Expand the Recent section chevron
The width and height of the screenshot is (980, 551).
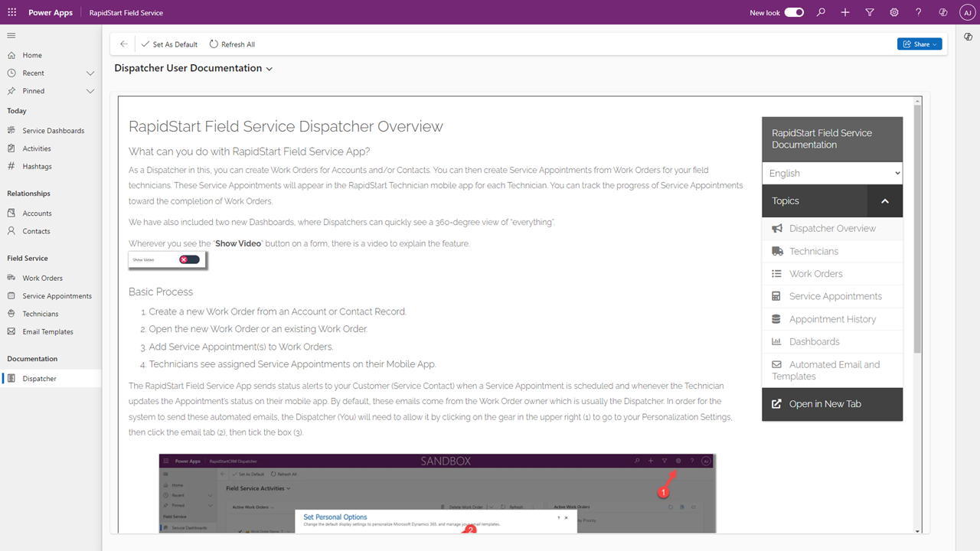90,73
